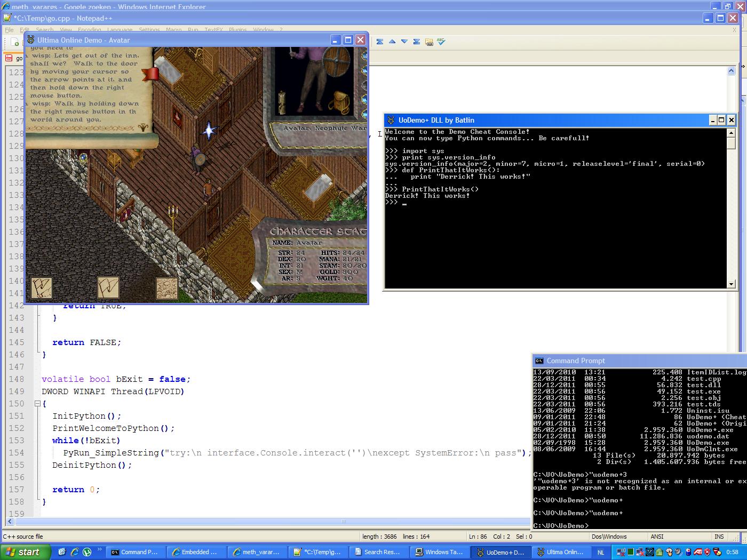The width and height of the screenshot is (747, 560).
Task: Select the go.cpp document tab
Action: (14, 58)
